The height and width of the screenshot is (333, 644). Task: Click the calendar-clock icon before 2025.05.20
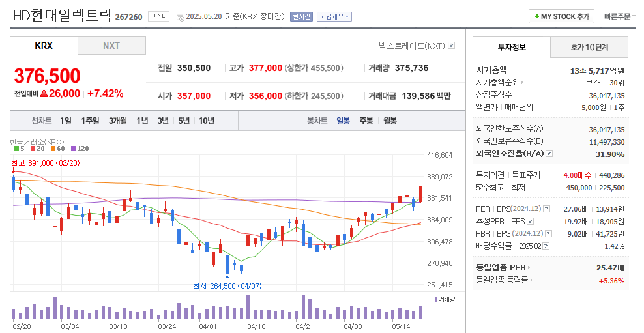pos(181,17)
